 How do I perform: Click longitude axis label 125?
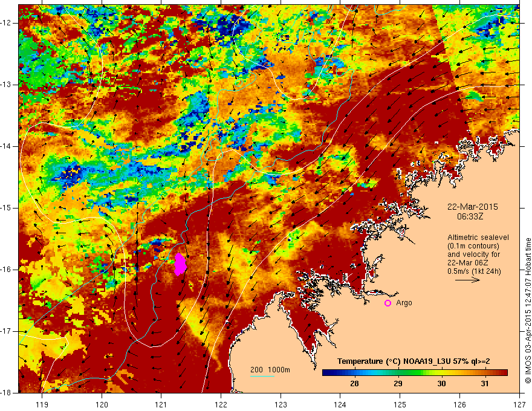coord(400,404)
